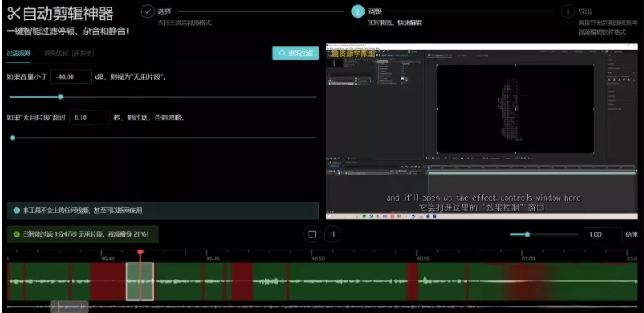Click the 重新过滤 button
This screenshot has height=313, width=644.
click(296, 54)
